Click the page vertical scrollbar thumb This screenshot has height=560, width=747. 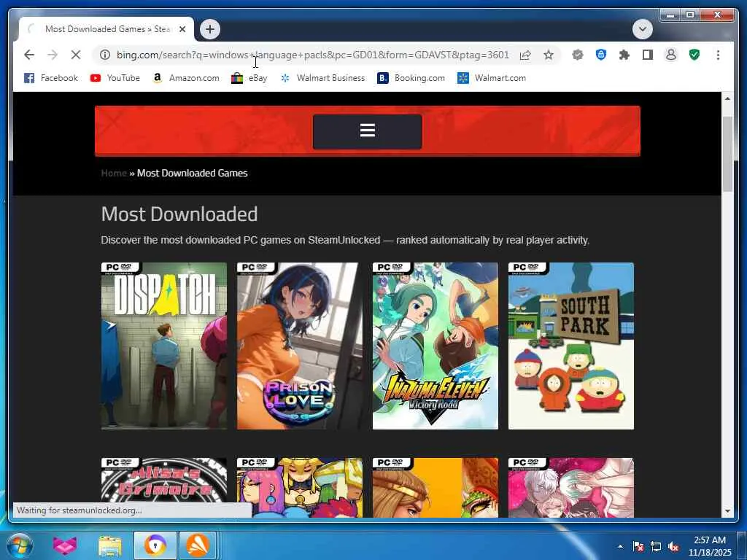click(727, 154)
